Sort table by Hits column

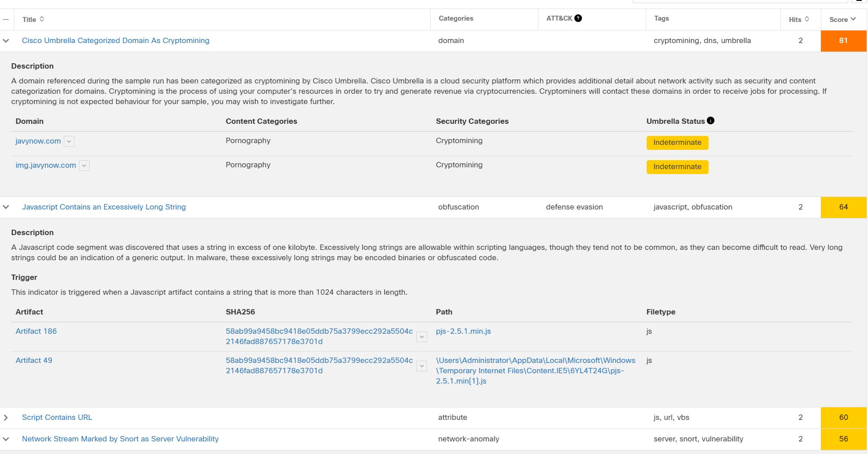point(807,19)
